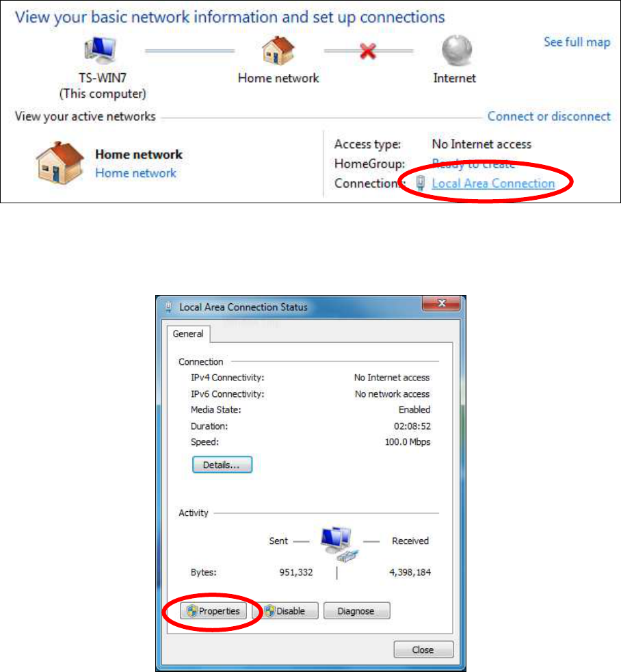Click Connect or disconnect link
This screenshot has height=672, width=621.
(549, 116)
